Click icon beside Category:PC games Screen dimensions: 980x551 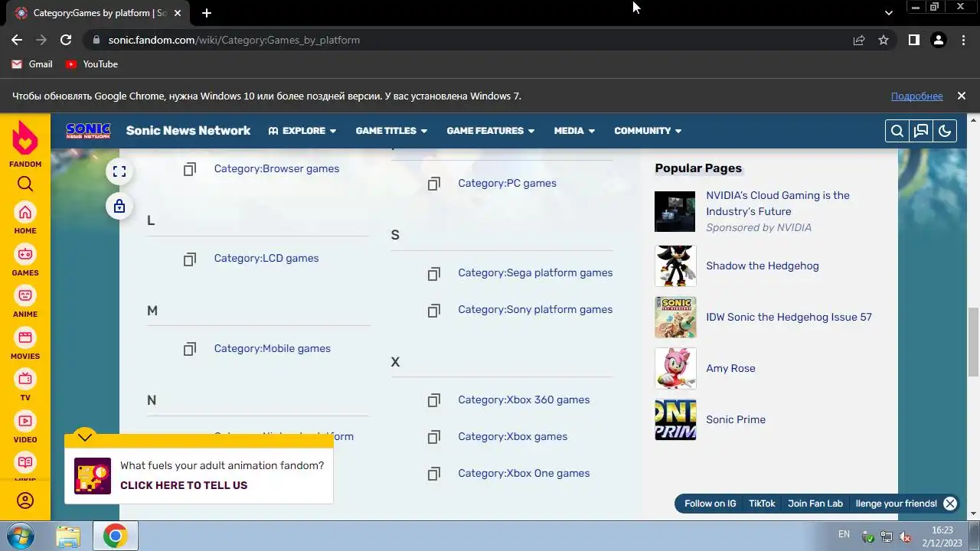[434, 184]
